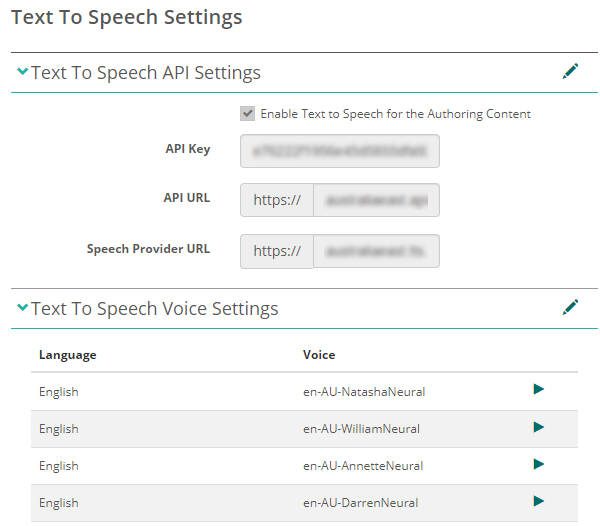Click the Text To Speech Voice Settings heading
600x526 pixels.
click(154, 308)
